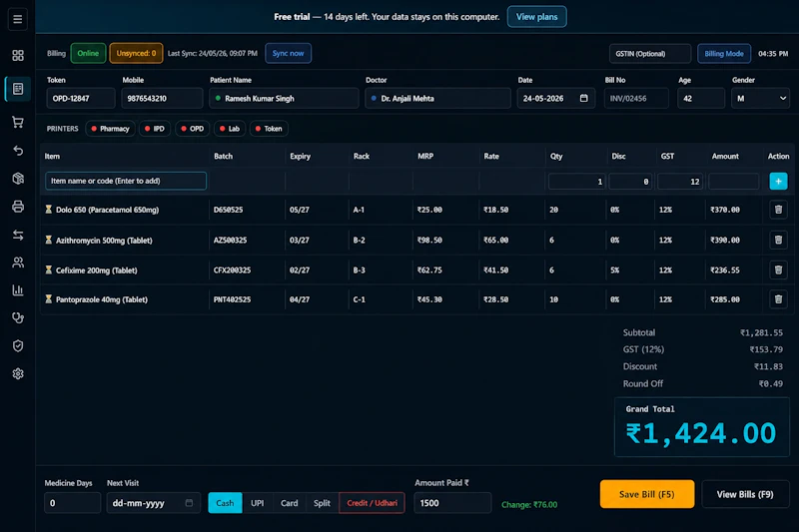Click the Disc input in entry row

pyautogui.click(x=630, y=182)
